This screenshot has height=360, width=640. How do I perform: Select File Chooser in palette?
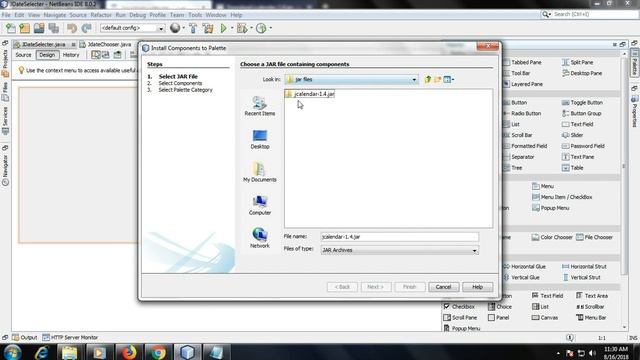click(594, 237)
